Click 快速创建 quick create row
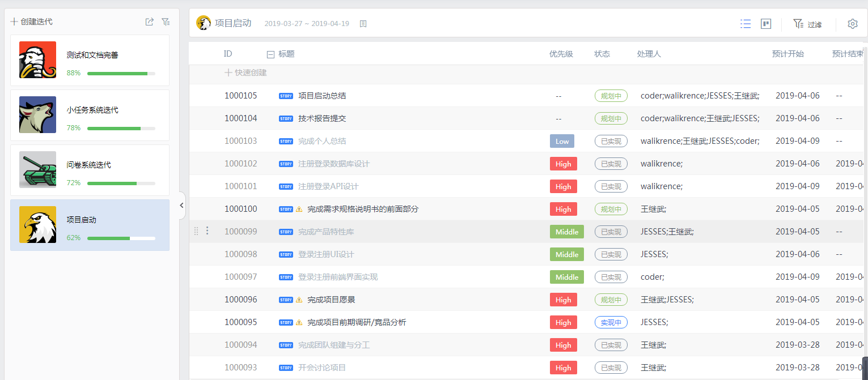Viewport: 868px width, 380px height. [245, 72]
